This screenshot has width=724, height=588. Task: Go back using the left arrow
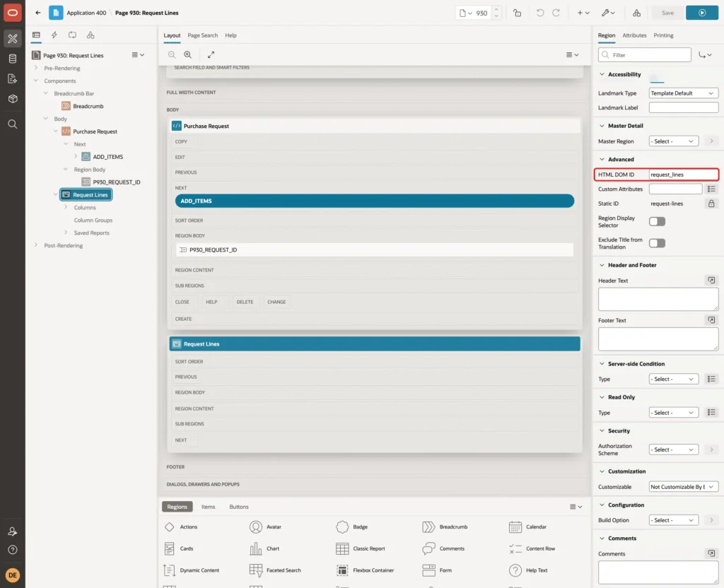(x=38, y=13)
